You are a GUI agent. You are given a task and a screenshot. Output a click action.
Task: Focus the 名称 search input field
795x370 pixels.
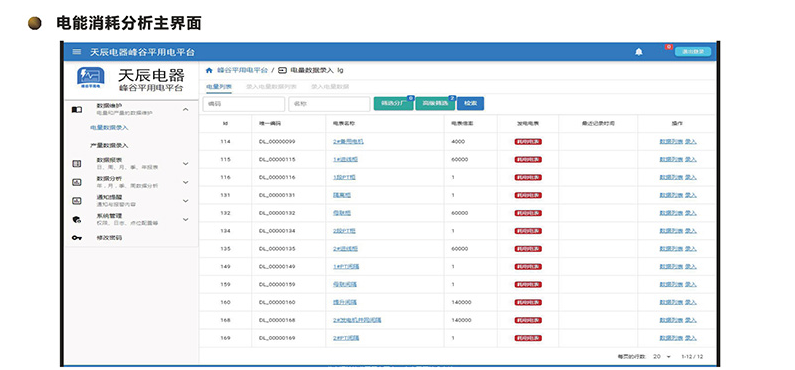329,104
